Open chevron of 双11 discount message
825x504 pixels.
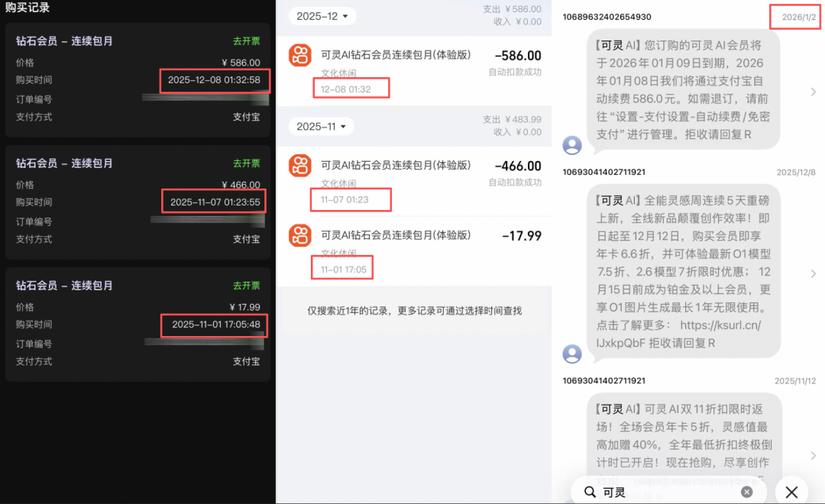(814, 456)
